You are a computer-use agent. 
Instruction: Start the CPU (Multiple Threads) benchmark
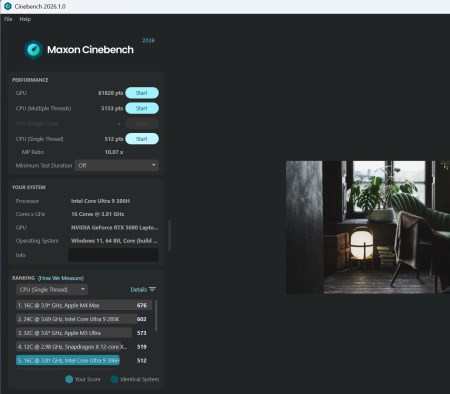(142, 108)
